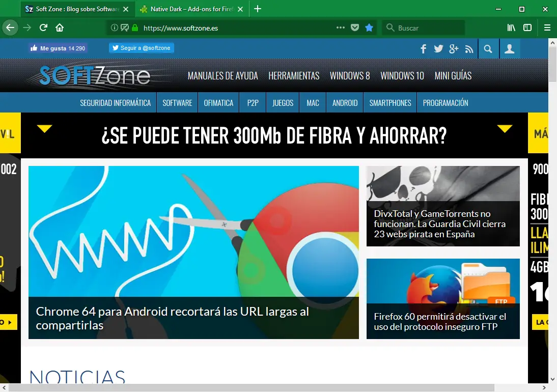This screenshot has height=392, width=557.
Task: Select Seguridad Informática category
Action: point(116,103)
